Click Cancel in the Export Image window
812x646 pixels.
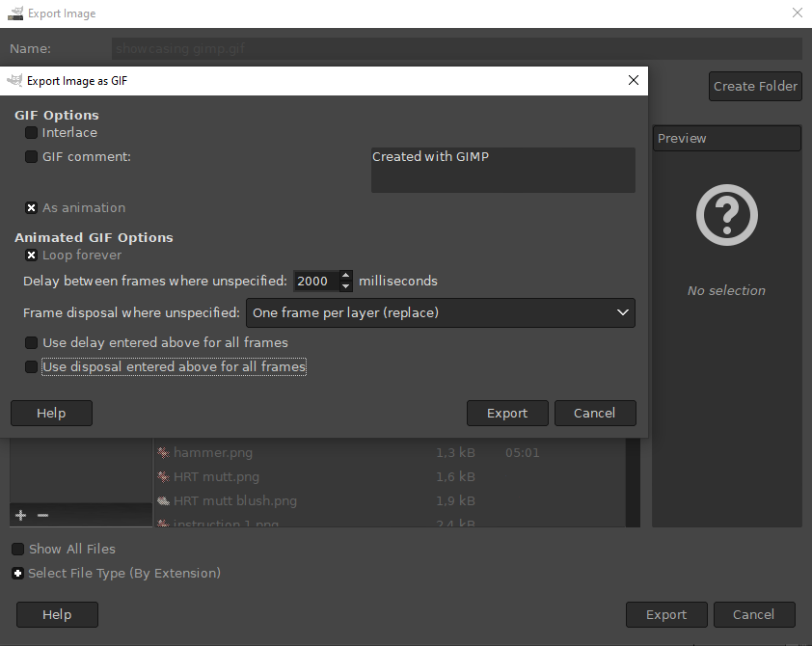[754, 614]
